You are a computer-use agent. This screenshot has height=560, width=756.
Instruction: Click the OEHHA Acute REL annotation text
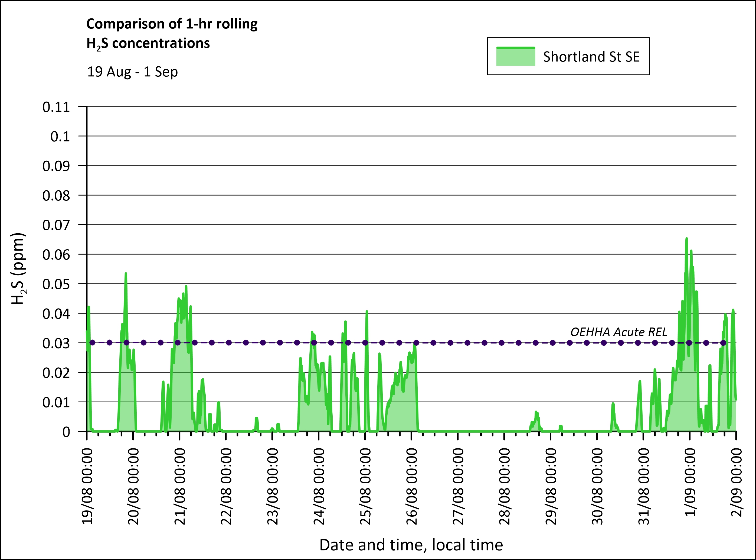click(x=618, y=332)
